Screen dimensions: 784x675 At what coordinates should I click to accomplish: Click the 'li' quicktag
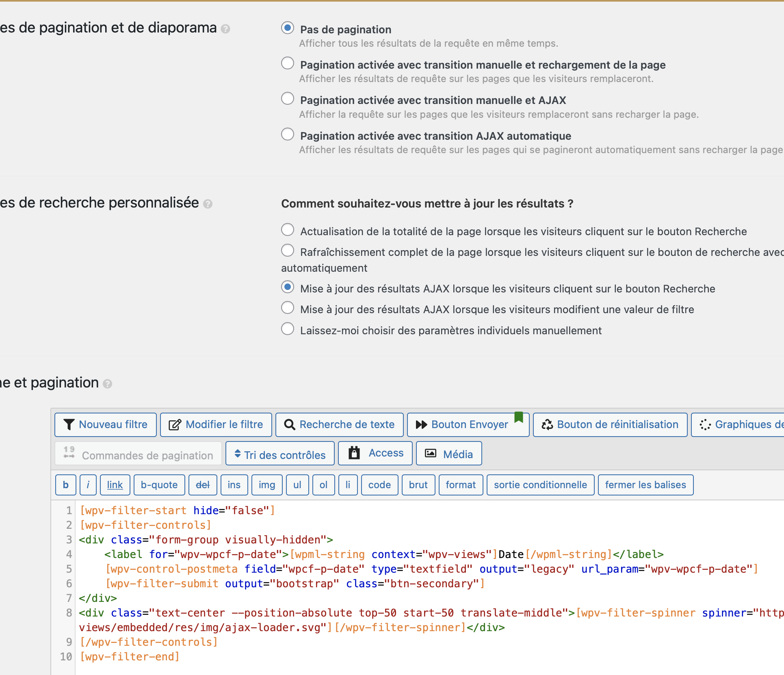point(348,485)
